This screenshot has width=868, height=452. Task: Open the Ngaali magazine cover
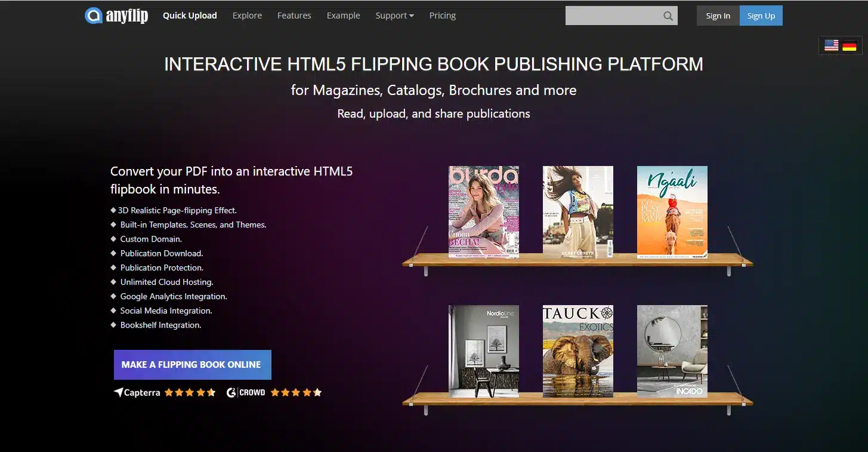click(x=672, y=212)
